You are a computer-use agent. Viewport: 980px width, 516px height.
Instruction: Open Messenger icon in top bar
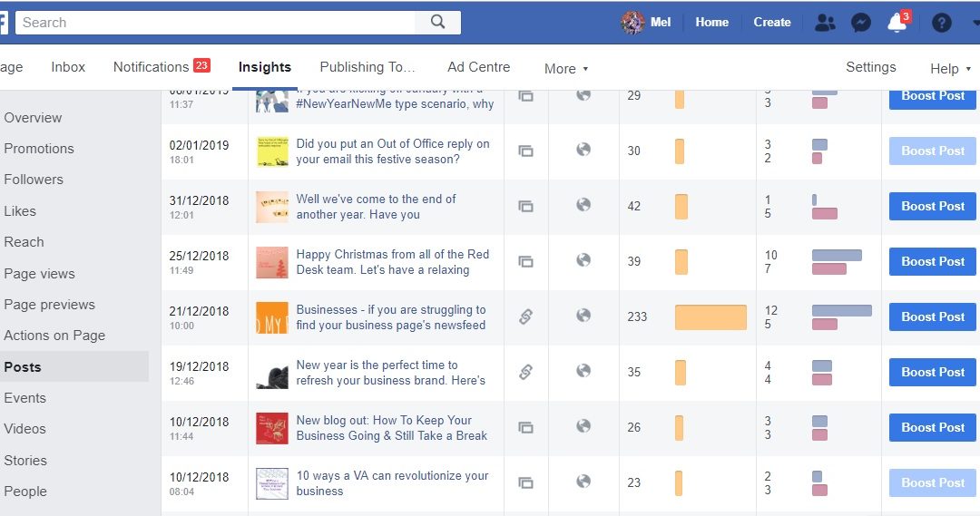[x=861, y=23]
